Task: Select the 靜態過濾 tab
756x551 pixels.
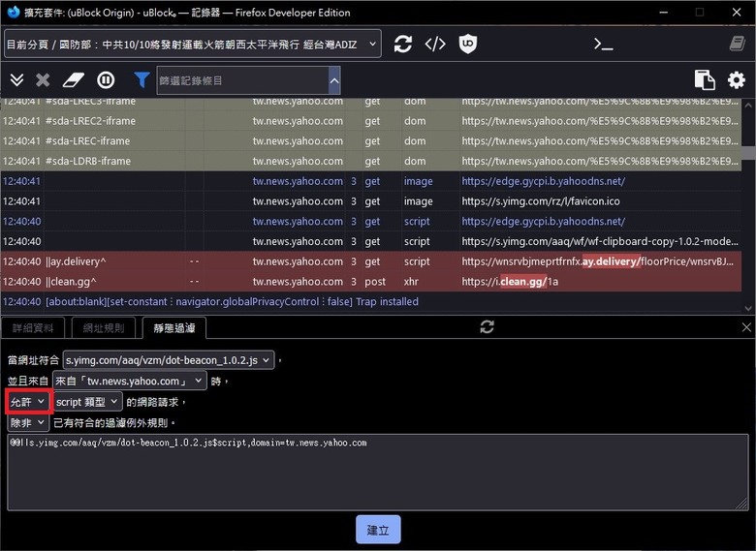Action: pos(174,328)
